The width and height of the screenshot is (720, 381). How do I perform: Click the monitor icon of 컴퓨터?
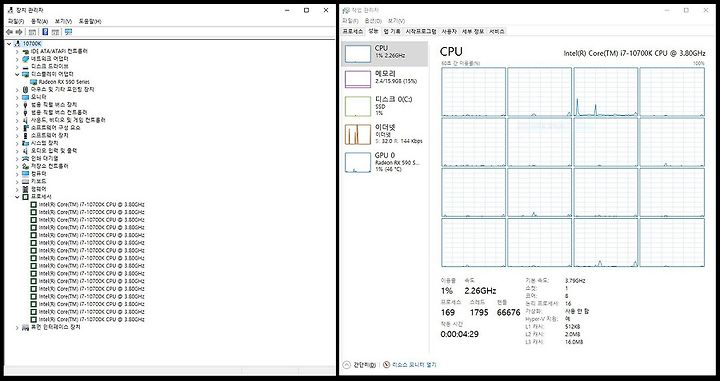coord(25,174)
